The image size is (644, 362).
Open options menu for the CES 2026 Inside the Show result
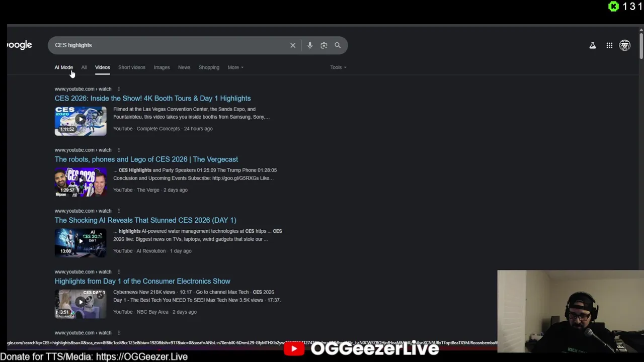coord(119,89)
